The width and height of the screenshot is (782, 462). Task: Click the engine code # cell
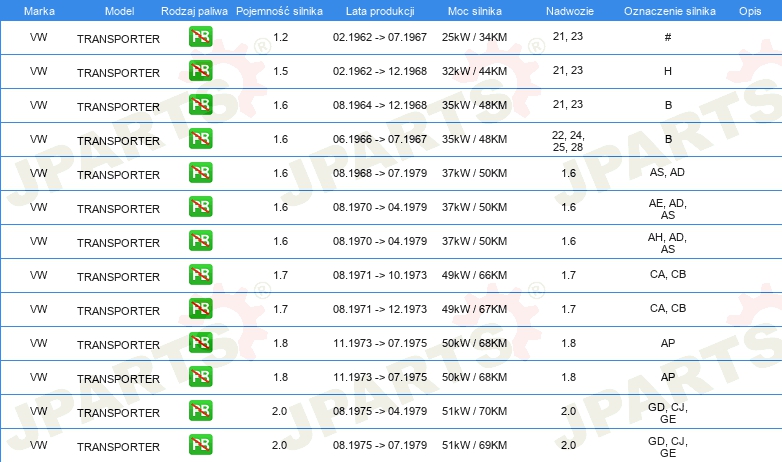point(668,37)
